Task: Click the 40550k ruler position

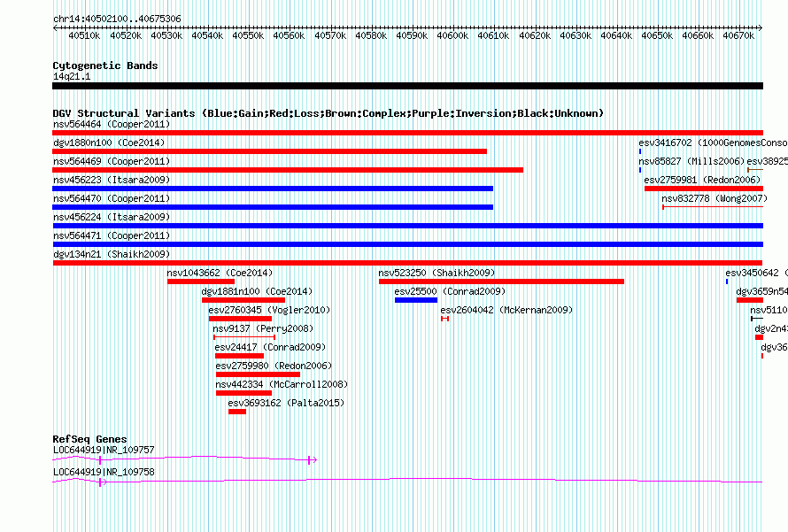Action: 248,35
